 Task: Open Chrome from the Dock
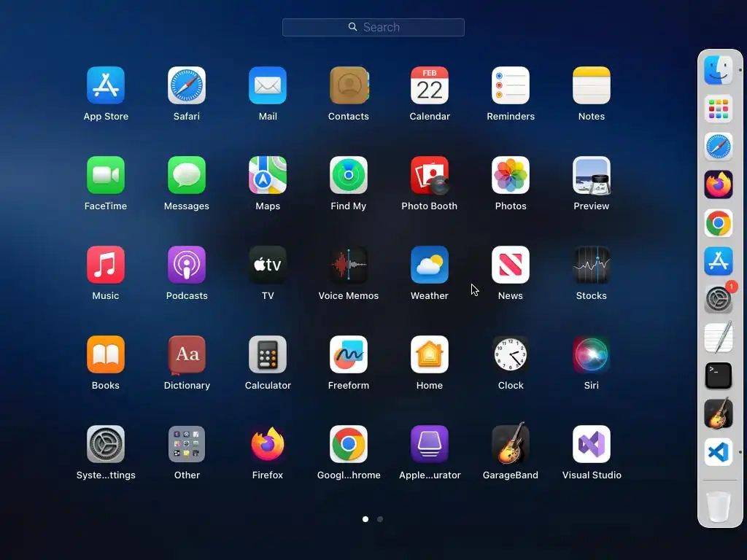(x=719, y=223)
